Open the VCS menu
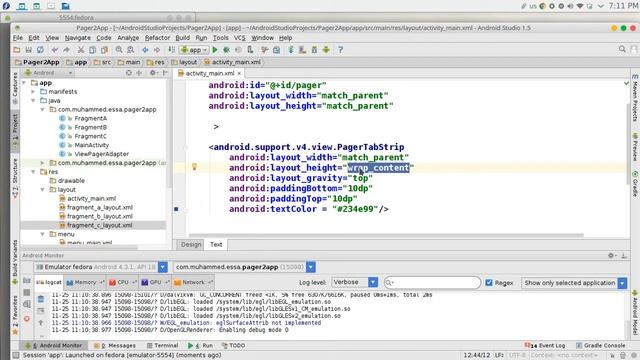This screenshot has width=640, height=360. [239, 38]
